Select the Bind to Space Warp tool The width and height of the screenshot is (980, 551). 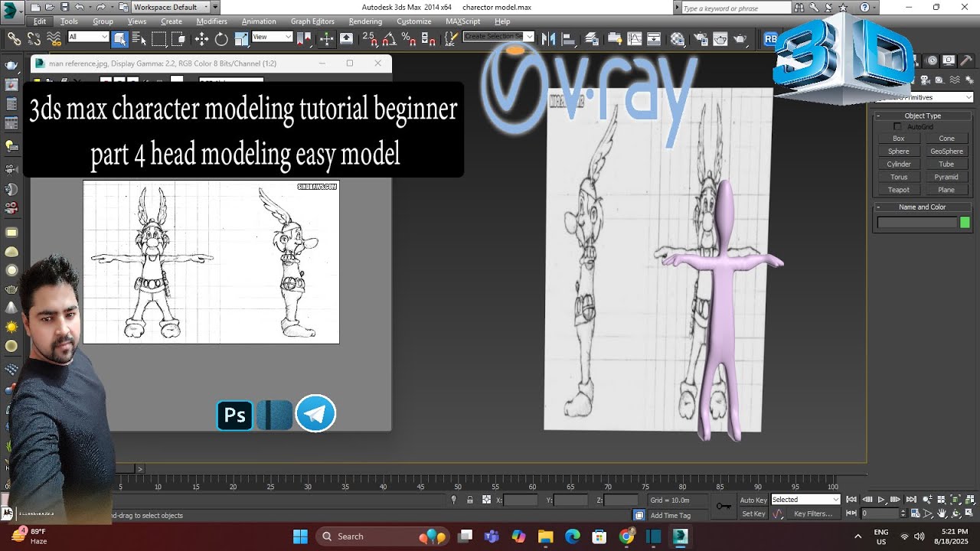[x=54, y=38]
